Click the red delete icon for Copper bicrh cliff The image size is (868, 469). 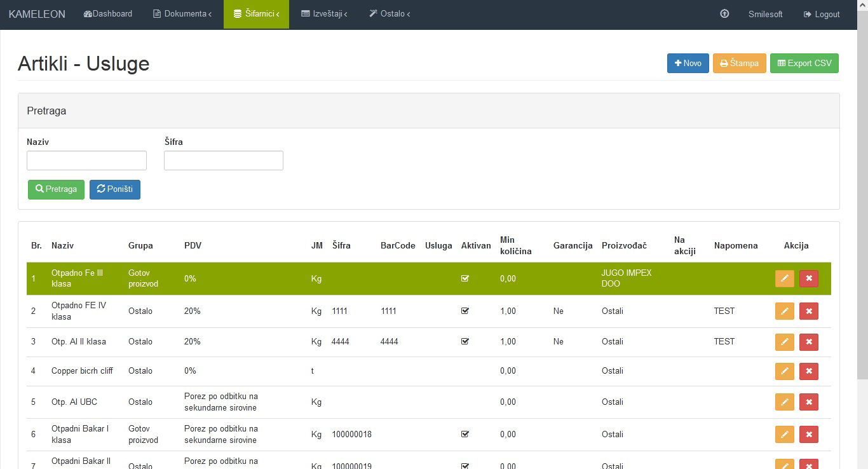pyautogui.click(x=808, y=371)
